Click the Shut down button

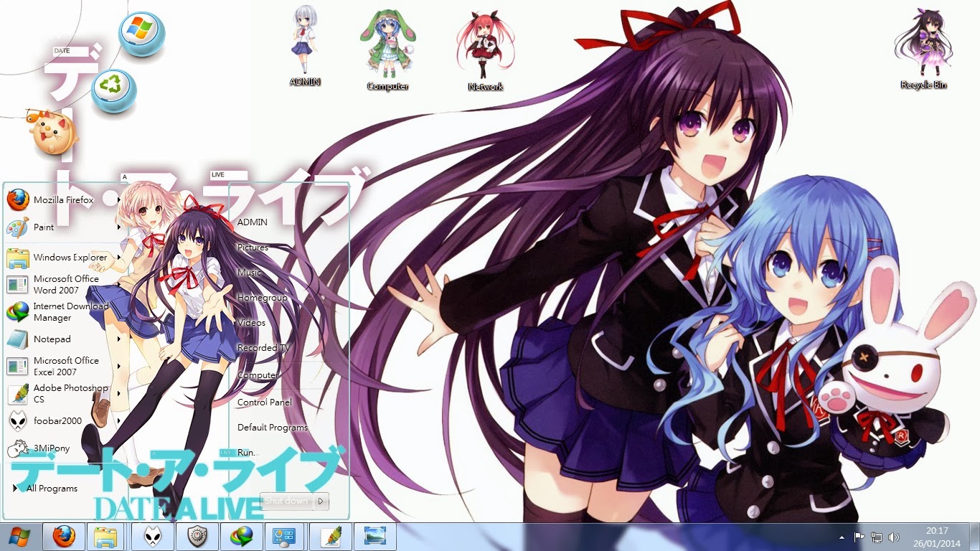coord(287,501)
